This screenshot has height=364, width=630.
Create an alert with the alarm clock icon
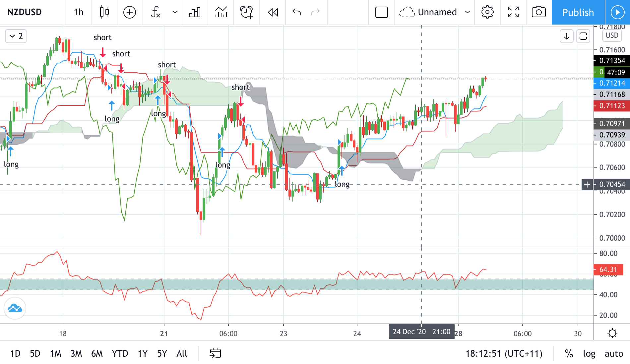247,12
